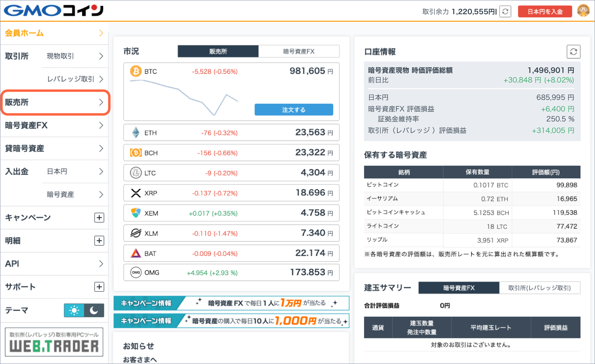Switch to light theme sun icon
This screenshot has width=595, height=364.
click(74, 310)
